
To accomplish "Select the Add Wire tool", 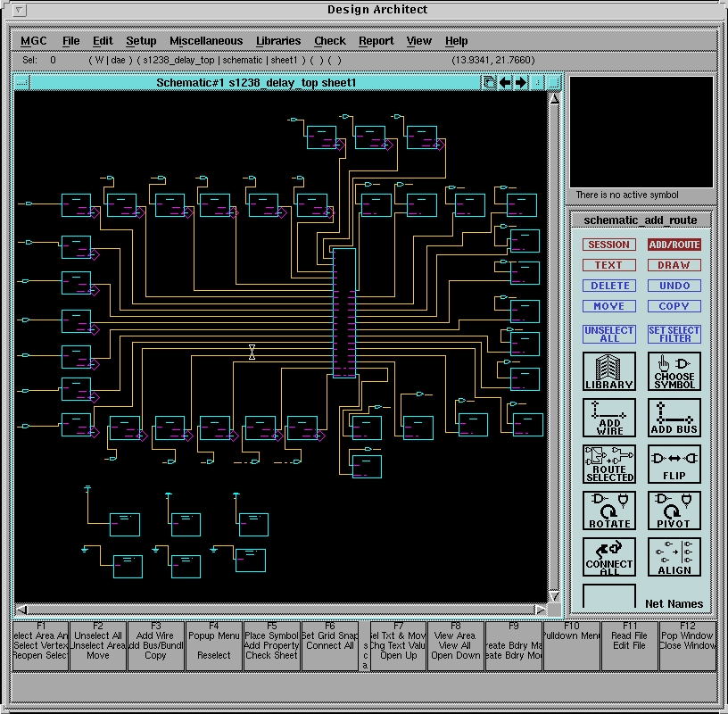I will coord(609,418).
